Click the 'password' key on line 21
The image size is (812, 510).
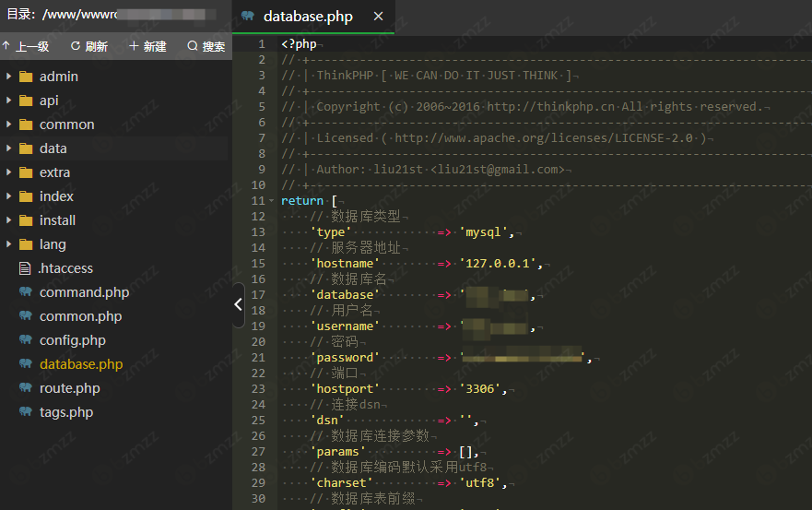[x=345, y=358]
